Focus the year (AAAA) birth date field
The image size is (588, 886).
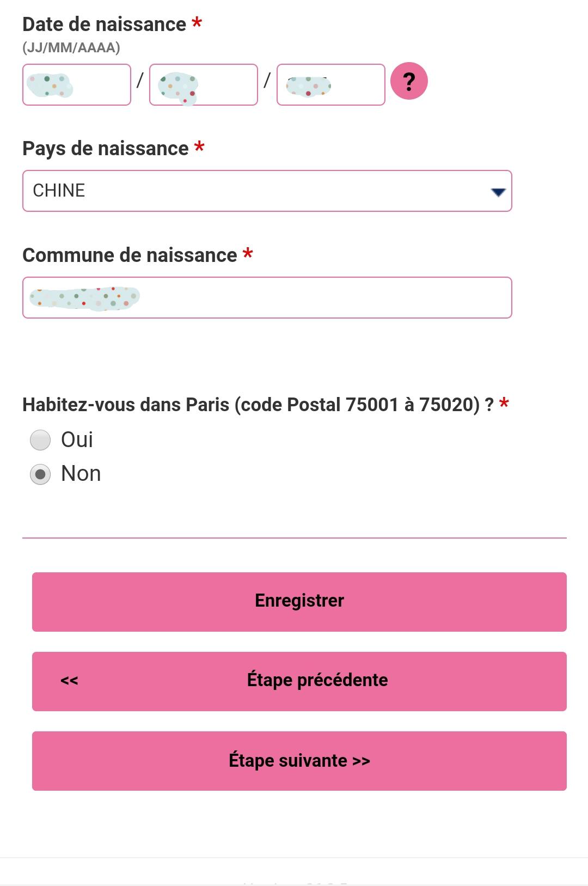tap(331, 84)
